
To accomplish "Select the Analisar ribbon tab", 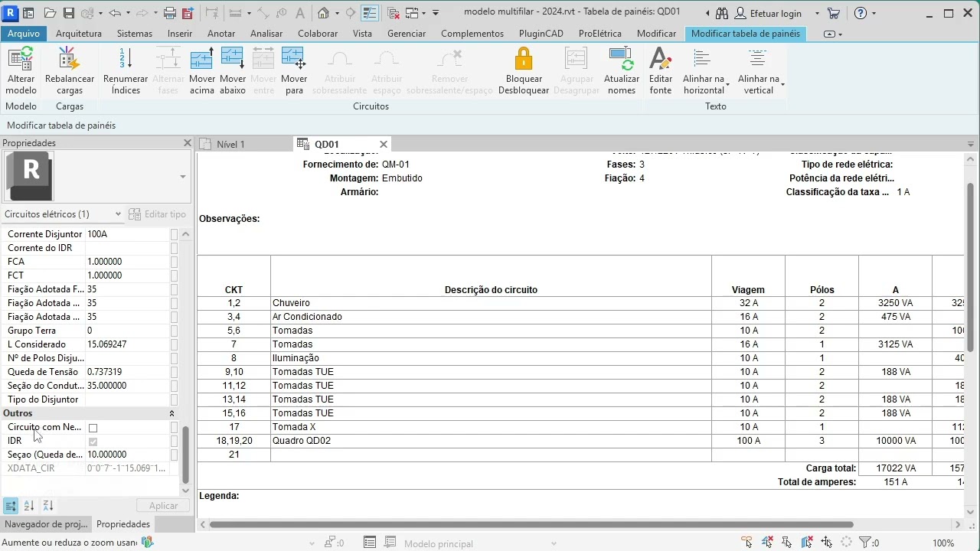I will [x=266, y=34].
